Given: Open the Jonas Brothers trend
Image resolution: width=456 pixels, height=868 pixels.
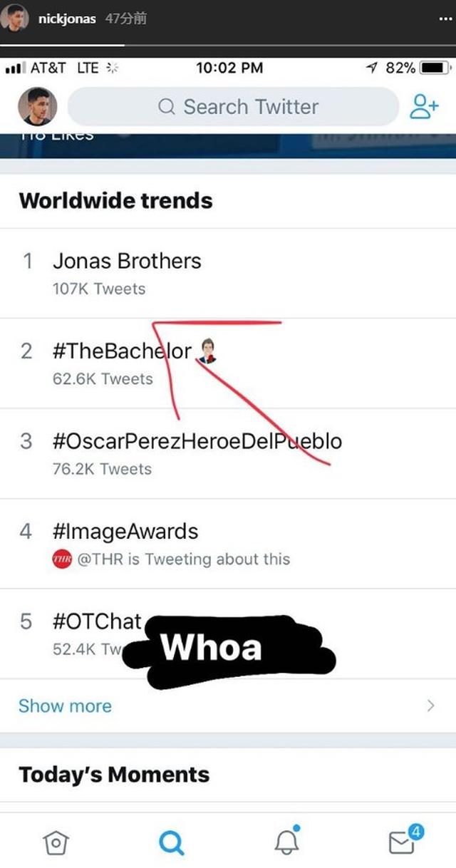Looking at the screenshot, I should coord(228,274).
